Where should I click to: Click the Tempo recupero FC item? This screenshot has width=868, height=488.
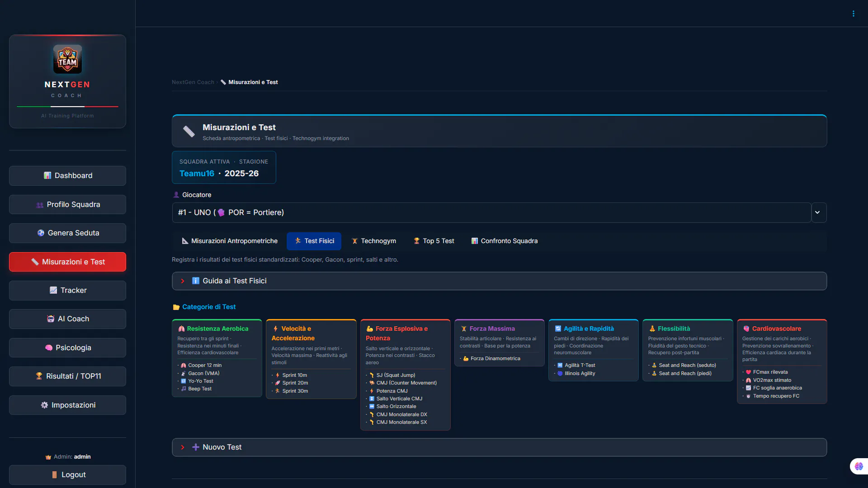click(x=772, y=396)
